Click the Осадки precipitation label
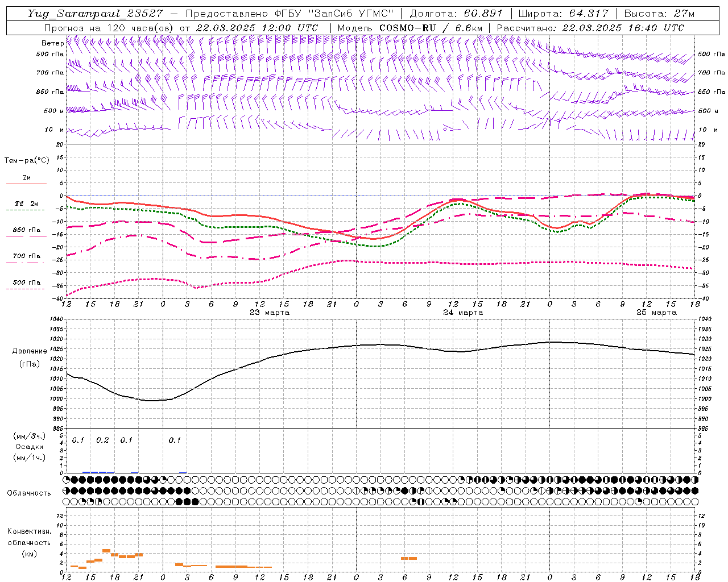This screenshot has height=582, width=728. pos(28,447)
